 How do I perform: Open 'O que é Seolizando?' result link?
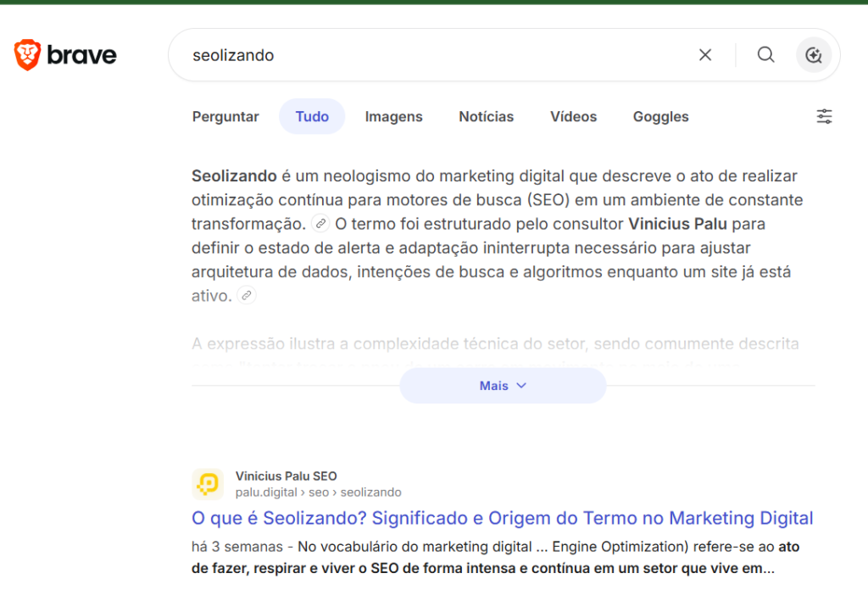pyautogui.click(x=502, y=518)
